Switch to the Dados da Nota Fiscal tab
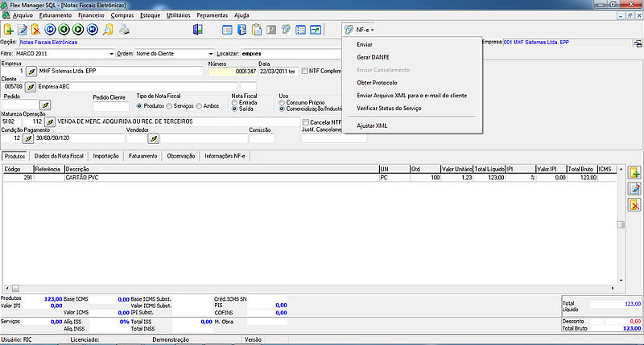 (59, 155)
